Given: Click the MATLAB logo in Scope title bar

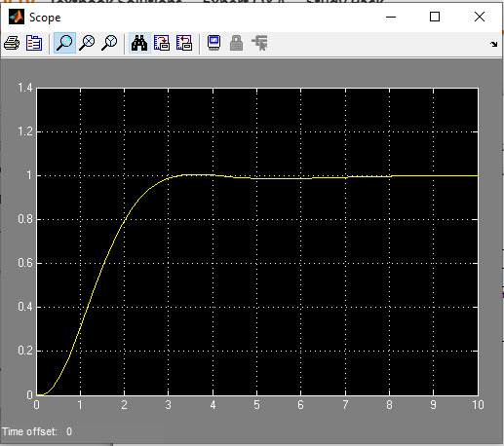Looking at the screenshot, I should tap(17, 17).
